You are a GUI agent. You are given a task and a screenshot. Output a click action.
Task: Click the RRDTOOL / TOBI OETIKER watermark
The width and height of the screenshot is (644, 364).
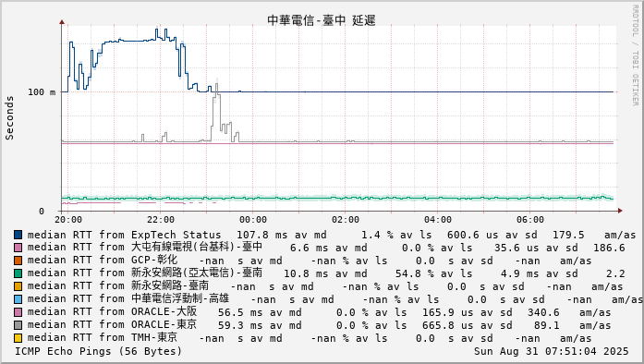coord(635,55)
